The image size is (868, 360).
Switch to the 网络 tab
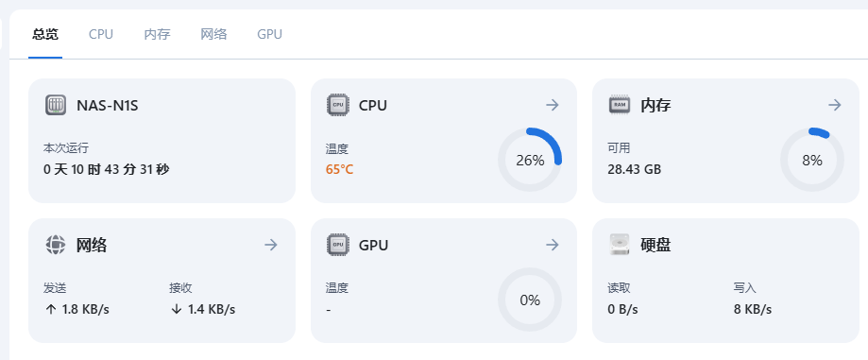(x=213, y=34)
